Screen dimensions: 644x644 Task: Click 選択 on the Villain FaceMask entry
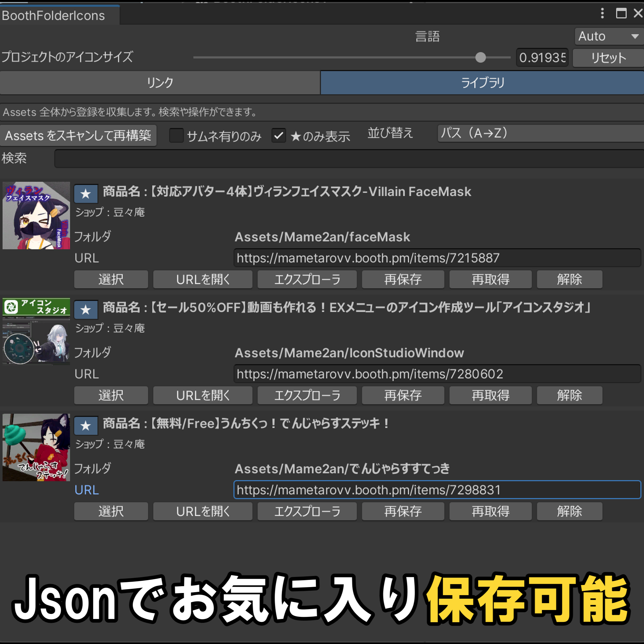(111, 279)
